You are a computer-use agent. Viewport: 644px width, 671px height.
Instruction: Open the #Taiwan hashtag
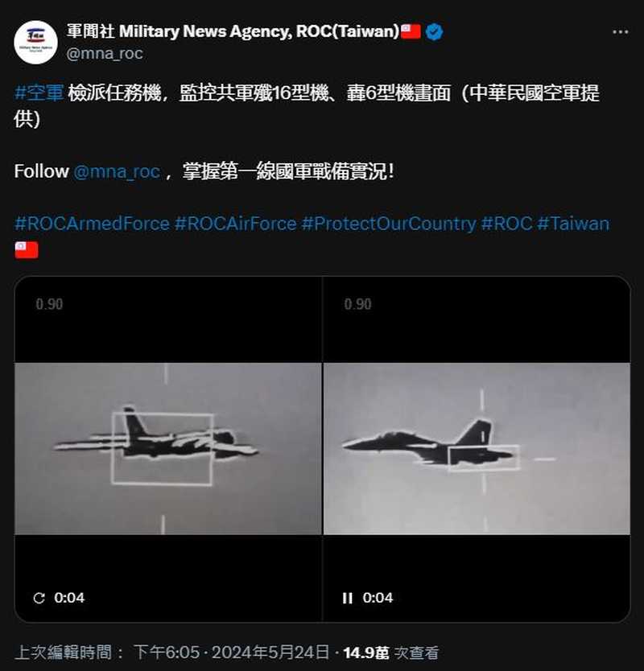coord(573,224)
